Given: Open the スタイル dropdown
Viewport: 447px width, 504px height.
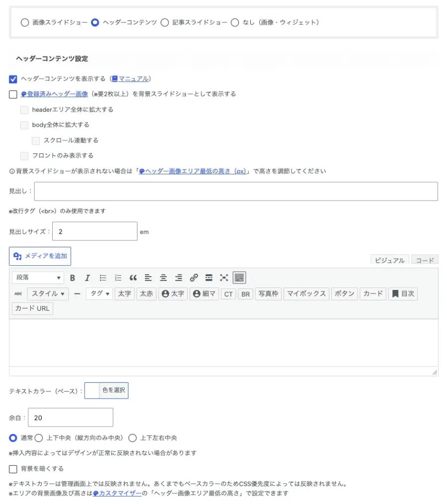Looking at the screenshot, I should click(x=48, y=294).
